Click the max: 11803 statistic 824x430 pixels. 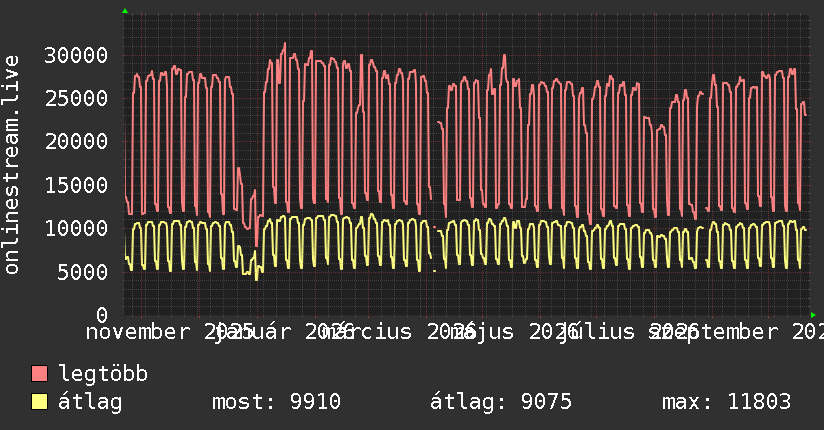click(x=726, y=402)
